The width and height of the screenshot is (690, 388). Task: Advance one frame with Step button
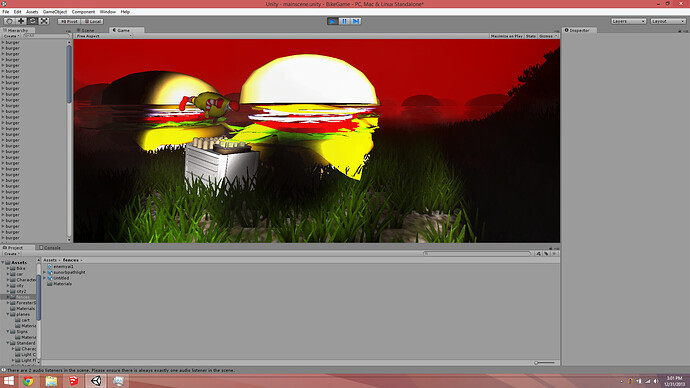pyautogui.click(x=356, y=21)
